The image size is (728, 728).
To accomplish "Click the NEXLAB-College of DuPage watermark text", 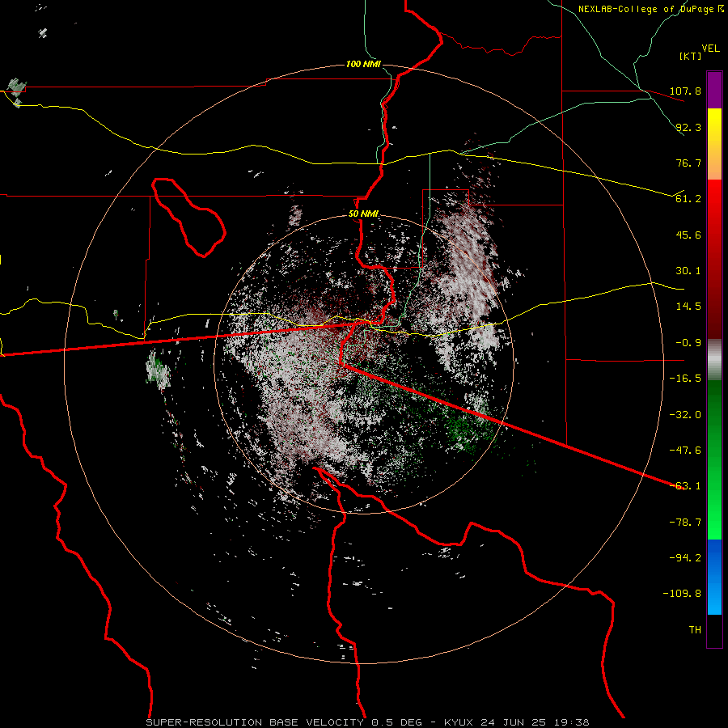I will [x=651, y=9].
